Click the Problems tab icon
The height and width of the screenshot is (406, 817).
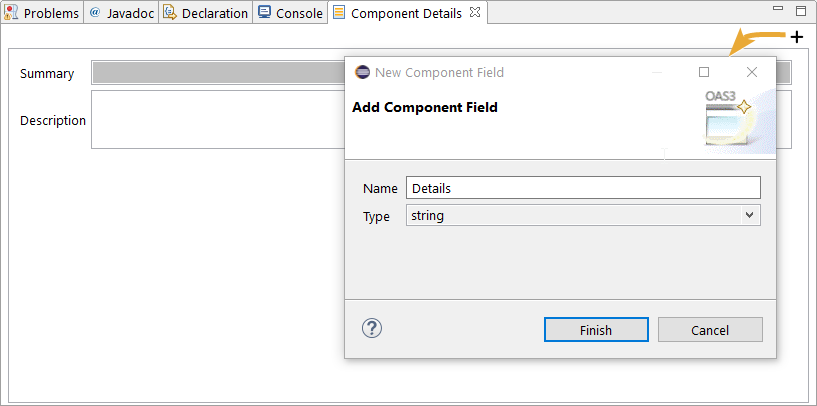11,13
